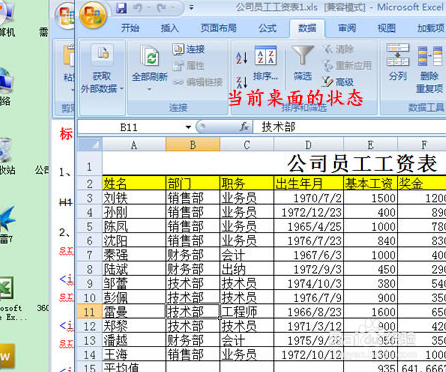Save the workbook via quick access toolbar
Viewport: 446px width, 372px height.
click(121, 8)
